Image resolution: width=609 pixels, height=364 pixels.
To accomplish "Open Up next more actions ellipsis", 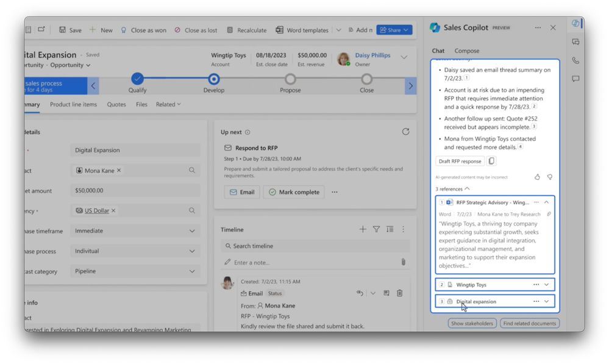I will click(335, 192).
